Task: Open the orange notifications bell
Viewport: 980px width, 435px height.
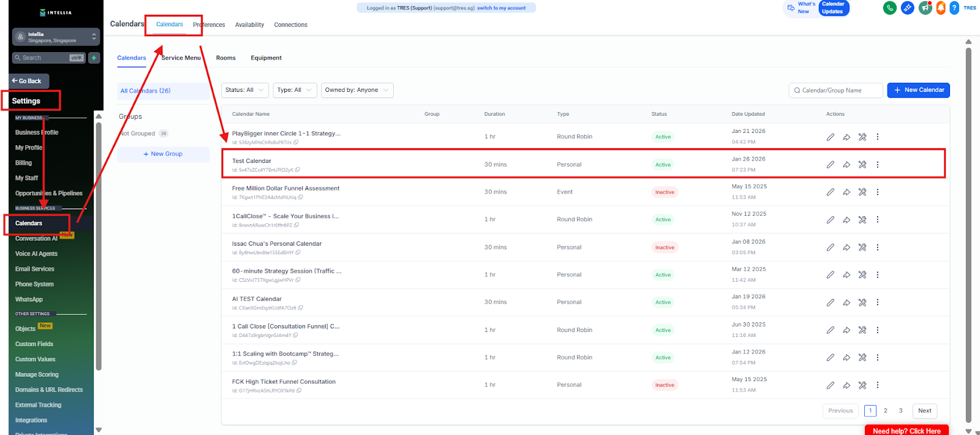Action: pos(941,8)
